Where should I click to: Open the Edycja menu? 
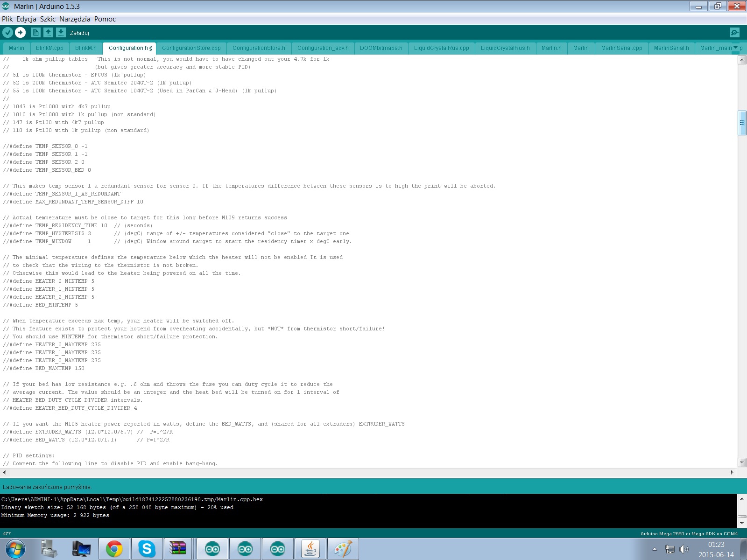click(26, 19)
